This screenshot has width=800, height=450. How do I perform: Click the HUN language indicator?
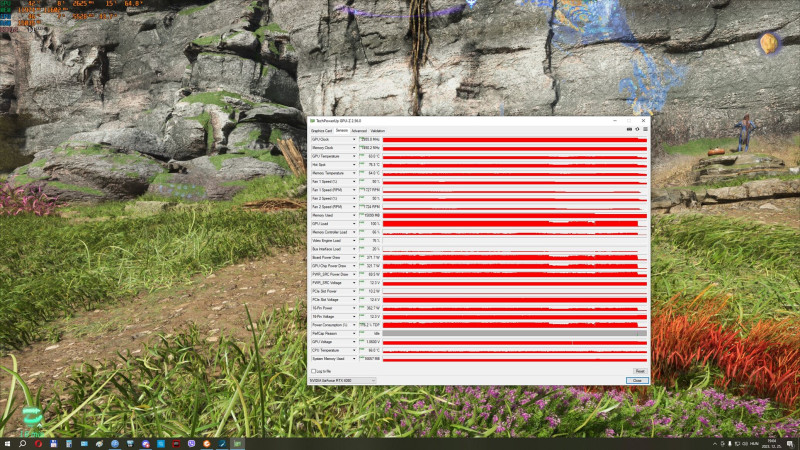[x=754, y=444]
